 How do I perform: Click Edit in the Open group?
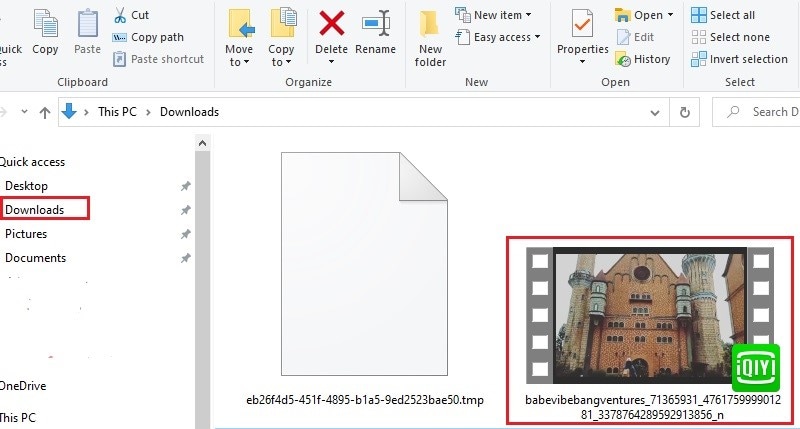635,37
